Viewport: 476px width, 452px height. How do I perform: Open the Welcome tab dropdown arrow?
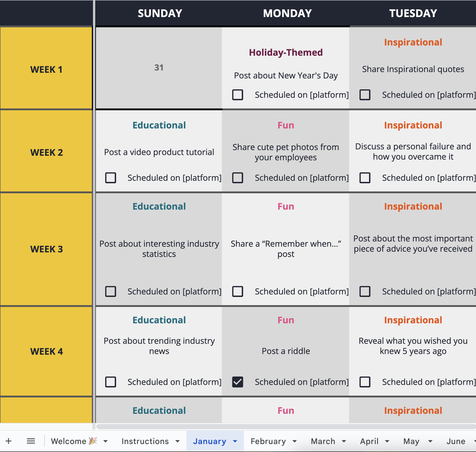click(105, 441)
